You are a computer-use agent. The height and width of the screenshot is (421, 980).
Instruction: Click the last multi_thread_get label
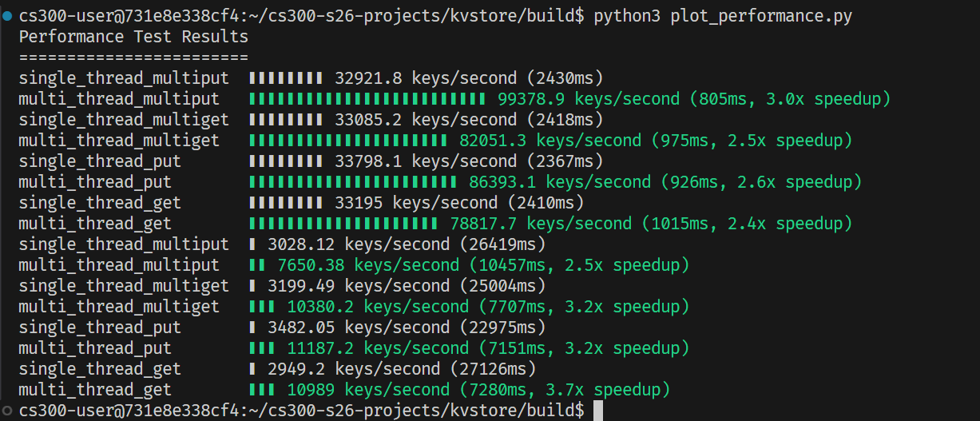[x=95, y=390]
